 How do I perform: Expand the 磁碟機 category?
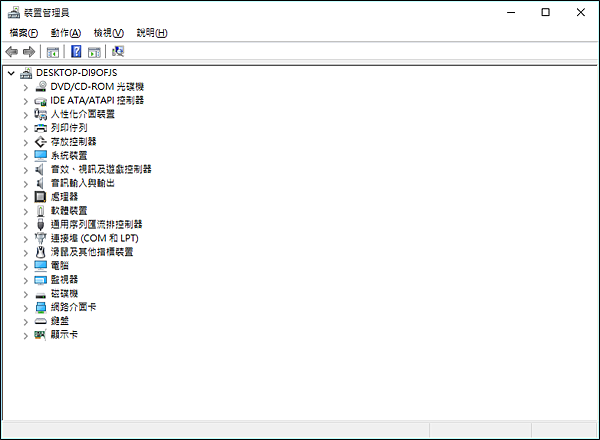coord(26,294)
